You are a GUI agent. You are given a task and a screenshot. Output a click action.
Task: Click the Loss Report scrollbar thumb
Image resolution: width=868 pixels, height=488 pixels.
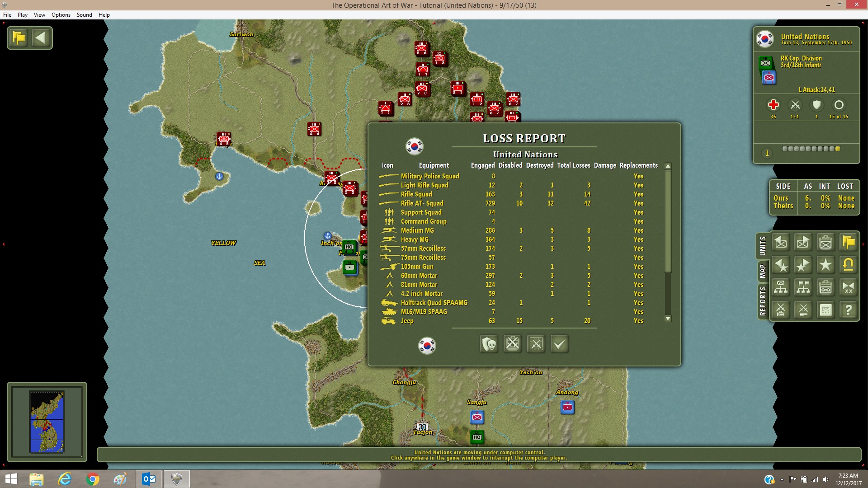(668, 221)
